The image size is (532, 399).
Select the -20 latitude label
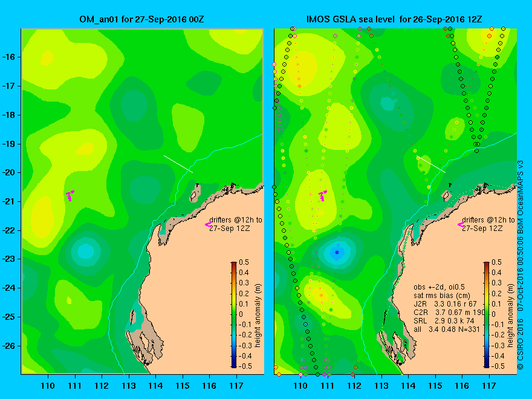pos(10,173)
